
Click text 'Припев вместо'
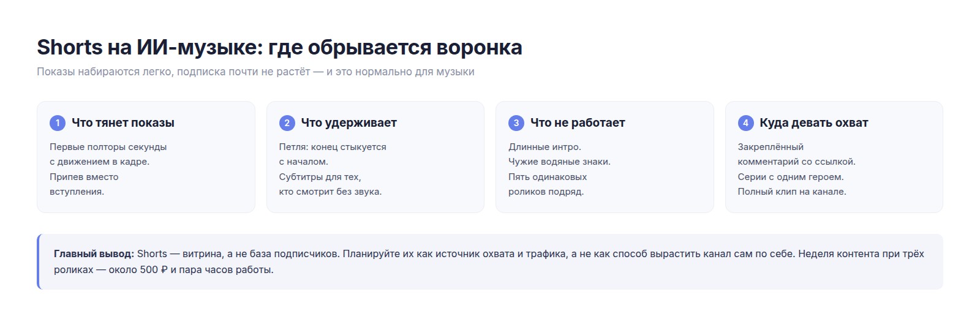[x=84, y=177]
